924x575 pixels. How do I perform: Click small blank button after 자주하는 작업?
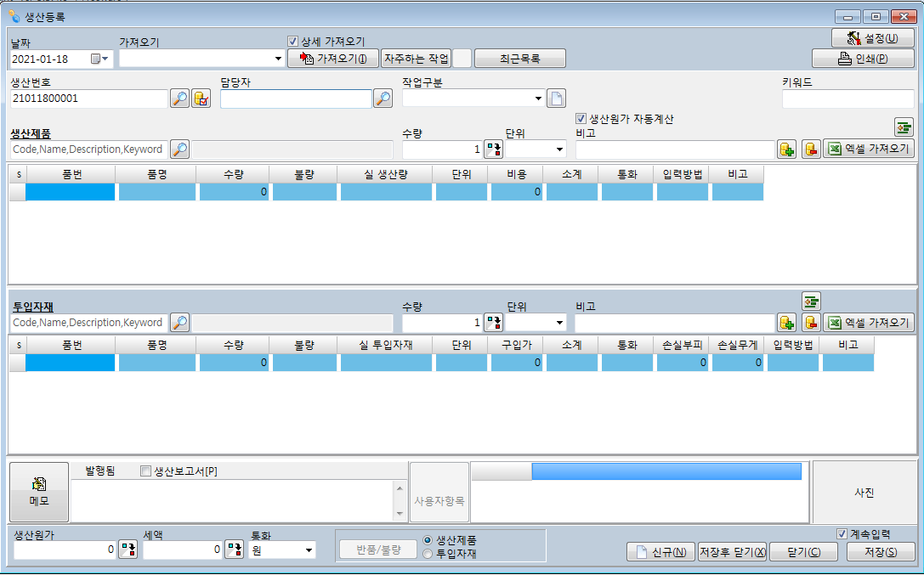pos(462,59)
